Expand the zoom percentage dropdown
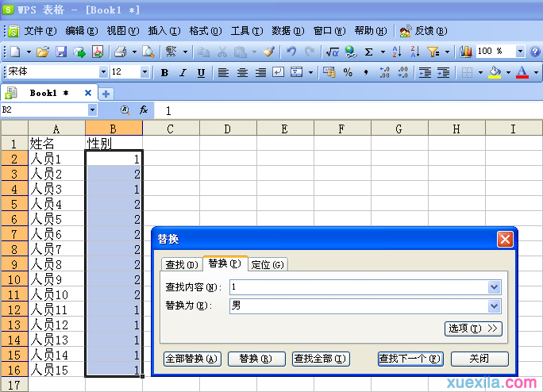 (520, 52)
